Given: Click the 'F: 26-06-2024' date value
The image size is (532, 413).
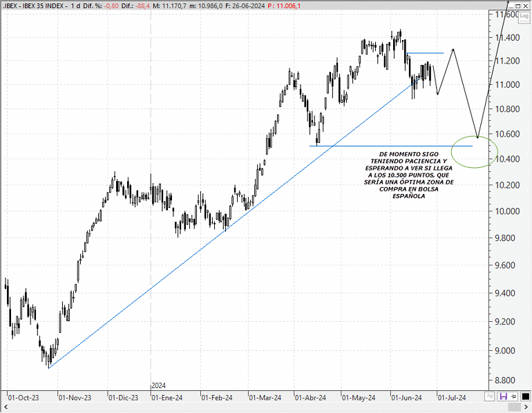Looking at the screenshot, I should pos(245,6).
